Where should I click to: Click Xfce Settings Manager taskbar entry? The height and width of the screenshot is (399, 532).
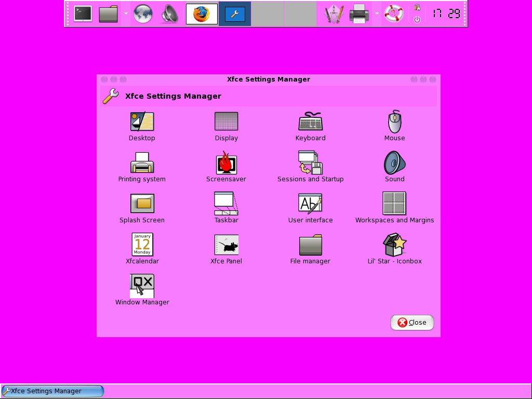pyautogui.click(x=52, y=391)
